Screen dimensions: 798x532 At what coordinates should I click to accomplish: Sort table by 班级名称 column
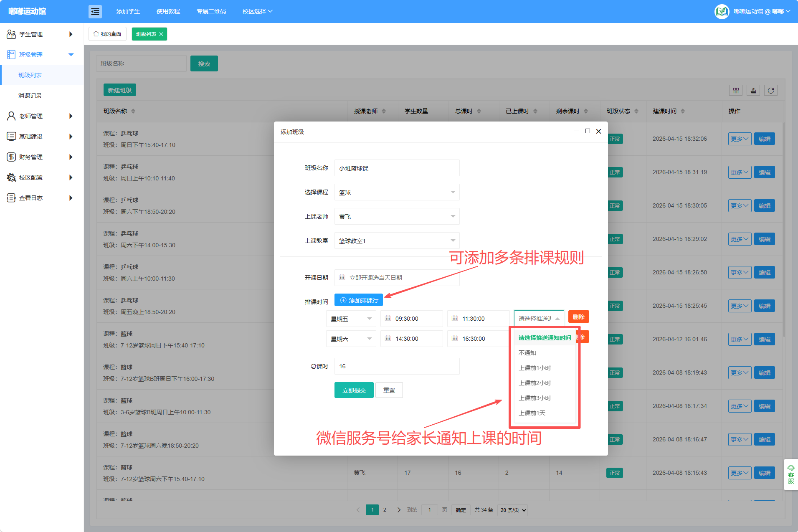tap(133, 111)
